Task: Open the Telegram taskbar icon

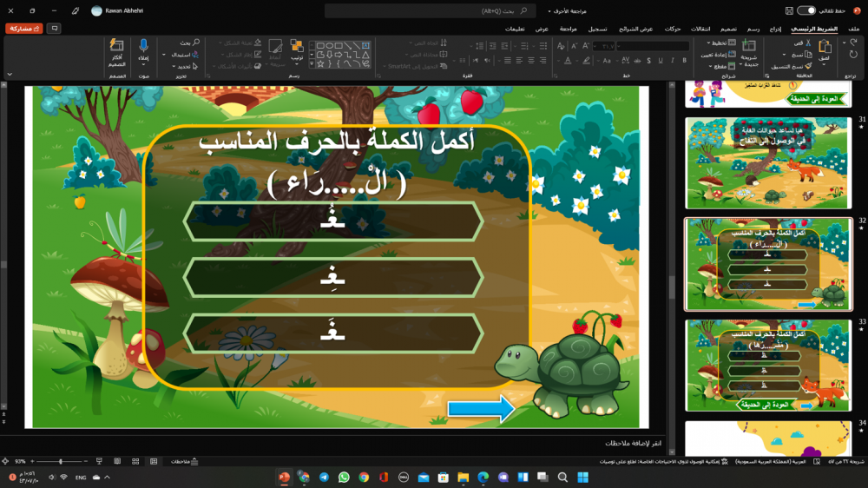Action: click(324, 478)
